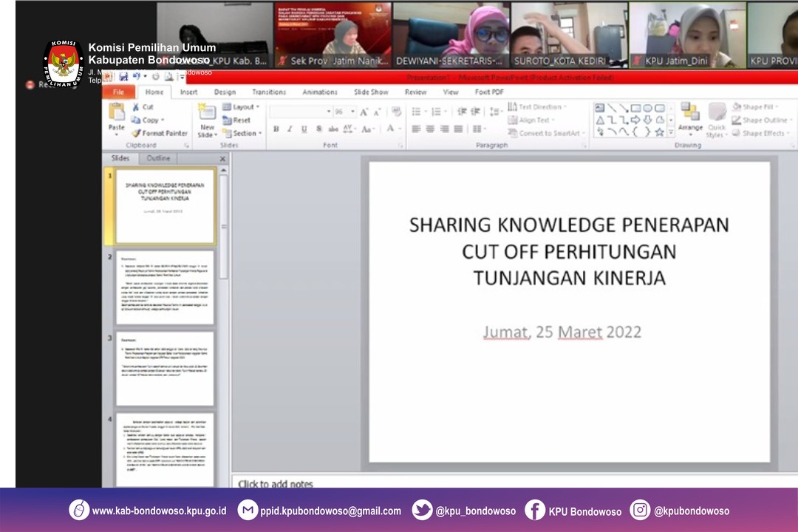798x532 pixels.
Task: Expand the Section dropdown
Action: (x=243, y=134)
